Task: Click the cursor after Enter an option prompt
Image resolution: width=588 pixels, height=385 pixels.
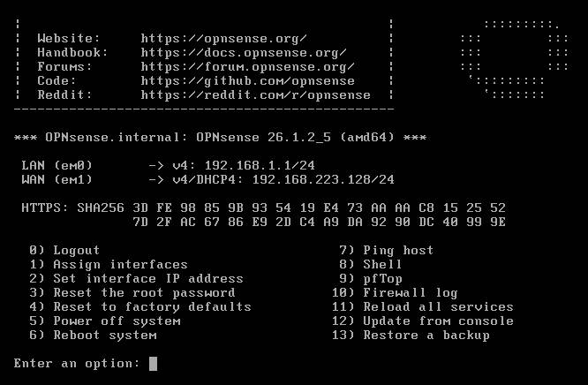Action: tap(153, 363)
